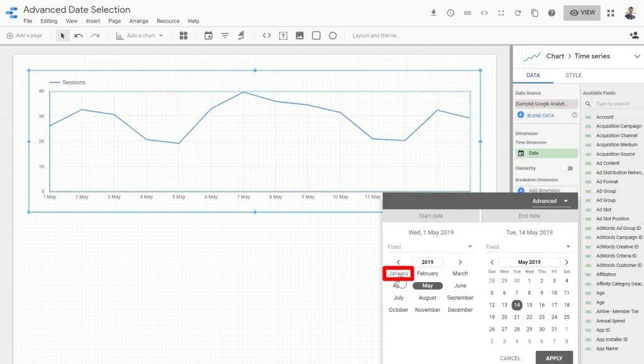The image size is (644, 364).
Task: Open the start date Fixed dropdown
Action: [430, 247]
